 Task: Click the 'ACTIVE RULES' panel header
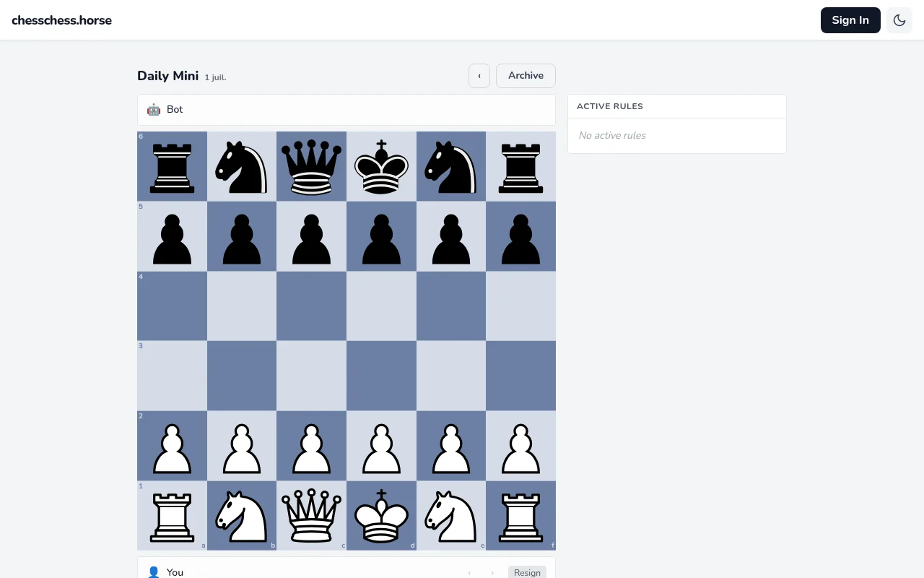tap(677, 106)
